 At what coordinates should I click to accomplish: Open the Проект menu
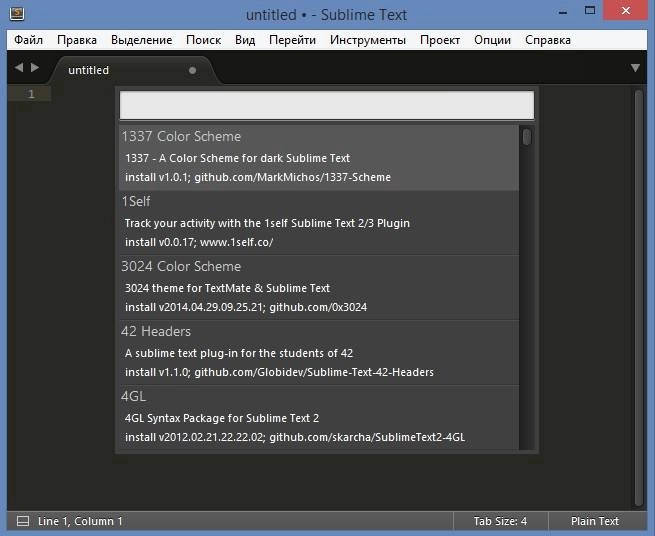click(440, 40)
